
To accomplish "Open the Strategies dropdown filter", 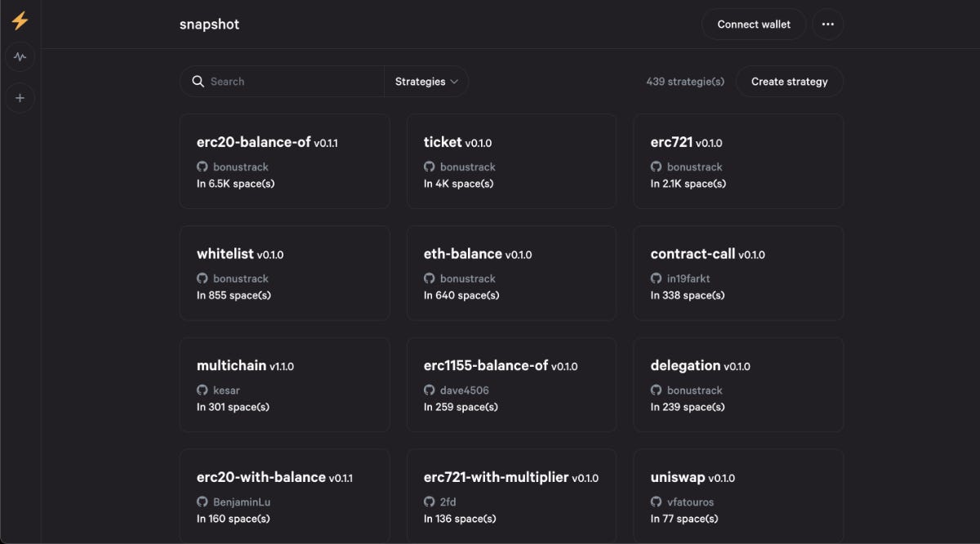I will click(425, 81).
